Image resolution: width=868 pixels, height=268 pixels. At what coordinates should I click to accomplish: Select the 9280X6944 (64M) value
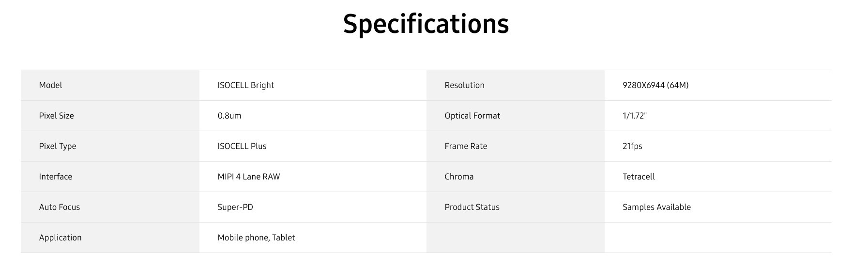pos(655,85)
